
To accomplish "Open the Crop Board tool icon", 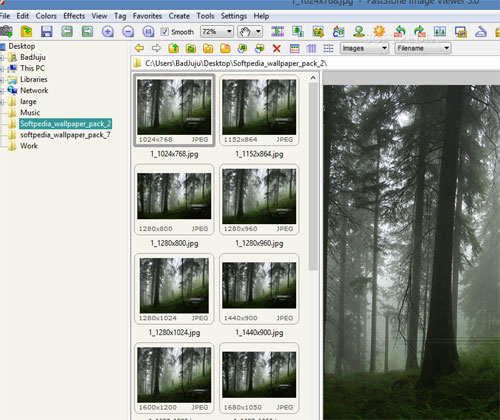I will pyautogui.click(x=318, y=31).
